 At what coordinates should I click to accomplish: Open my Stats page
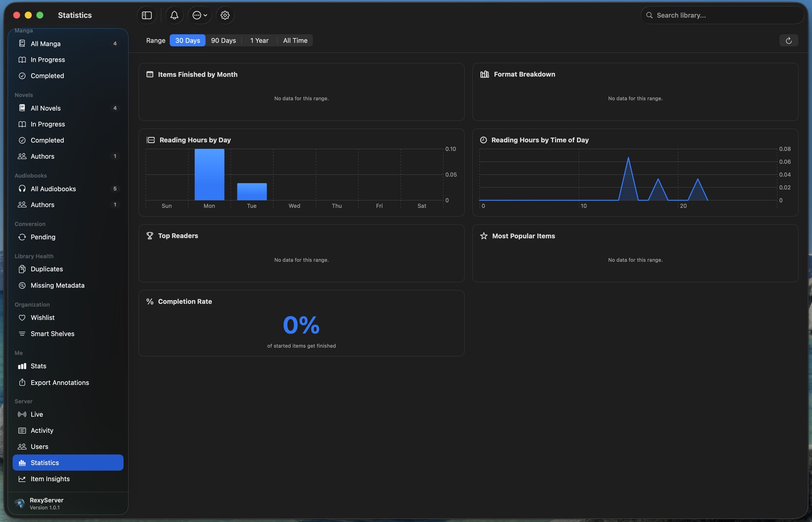[x=68, y=366]
